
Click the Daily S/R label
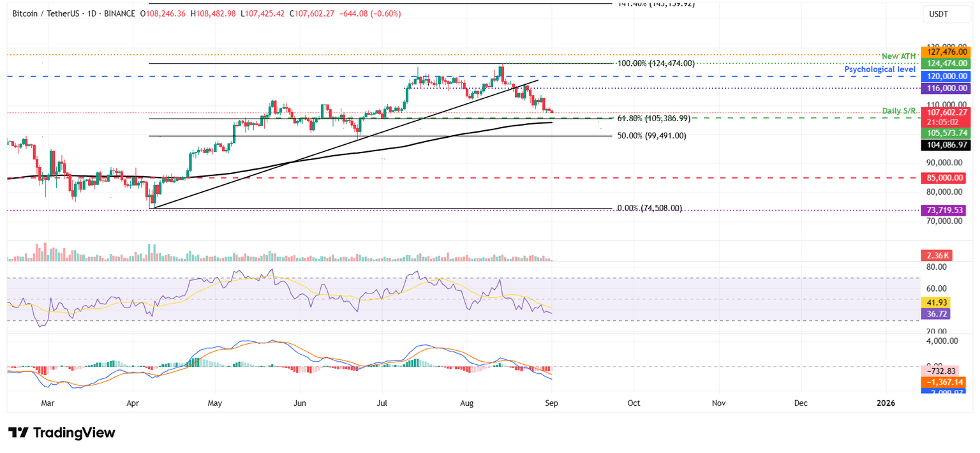(900, 110)
